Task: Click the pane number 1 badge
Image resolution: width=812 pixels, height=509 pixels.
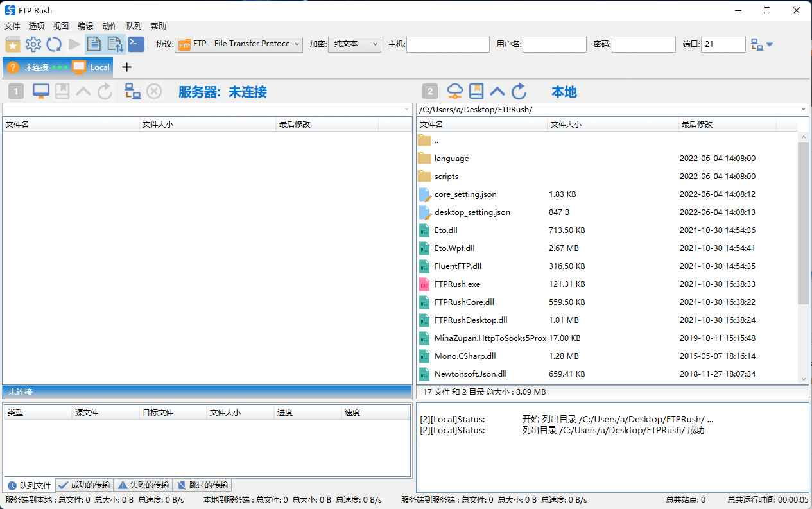Action: (16, 92)
